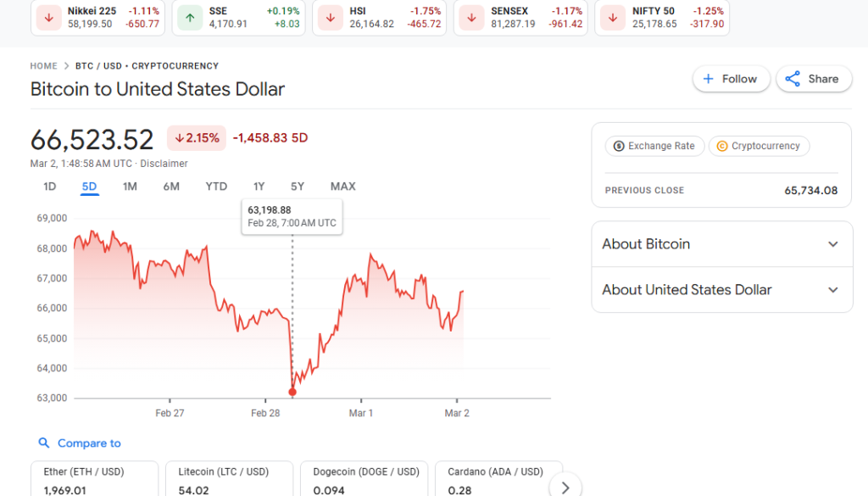Screen dimensions: 868x496
Task: Switch to the 1D chart tab
Action: 48,186
